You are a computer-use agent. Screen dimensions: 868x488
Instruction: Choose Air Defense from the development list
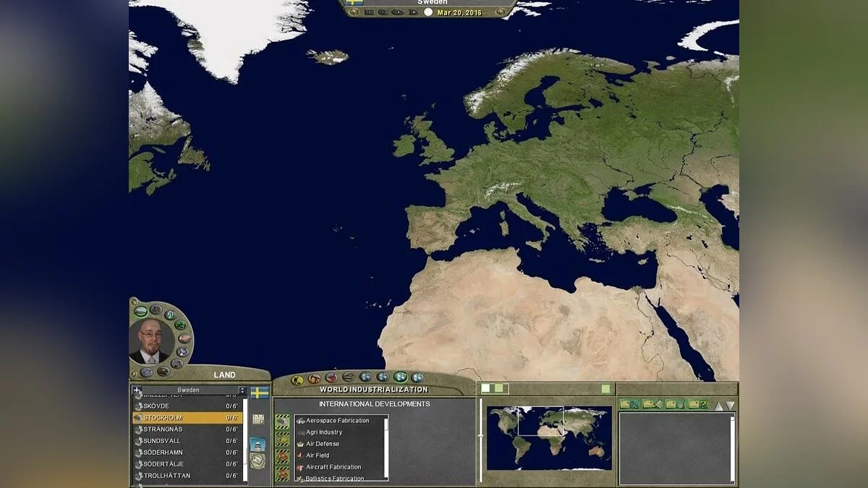[x=322, y=444]
